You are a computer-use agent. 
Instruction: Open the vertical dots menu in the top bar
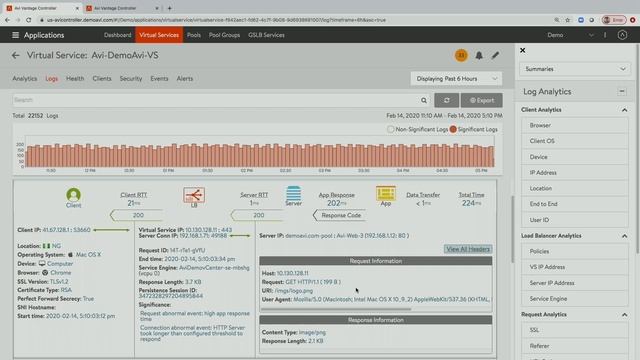(605, 35)
